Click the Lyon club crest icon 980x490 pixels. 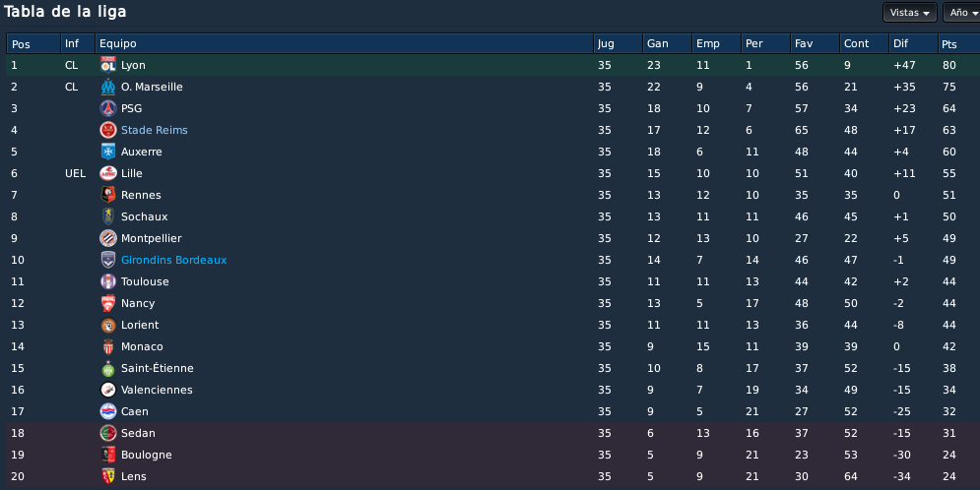108,65
